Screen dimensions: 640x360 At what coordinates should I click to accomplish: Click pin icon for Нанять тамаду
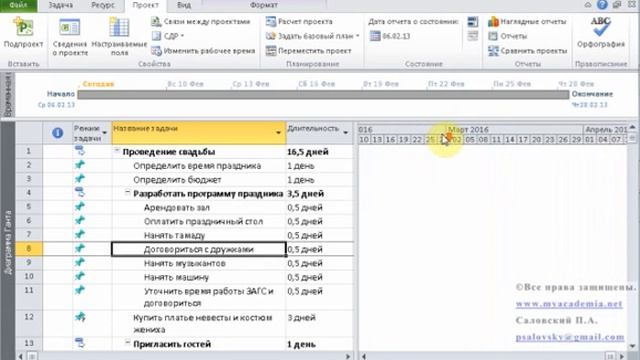80,234
